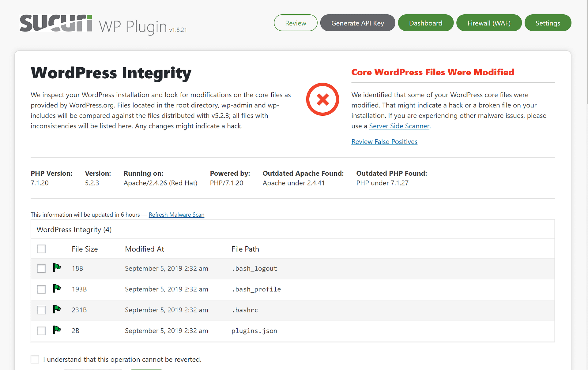Click the 'PHP/7.1.20' powered-by value
Screen dimensions: 588x370
point(227,183)
